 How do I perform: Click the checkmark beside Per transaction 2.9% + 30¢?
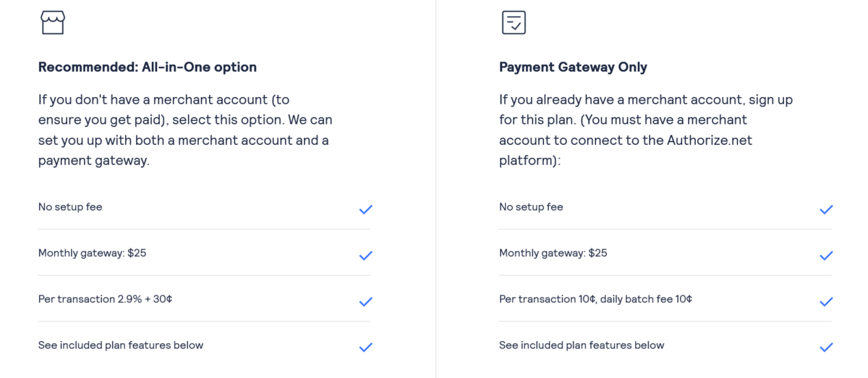[365, 301]
